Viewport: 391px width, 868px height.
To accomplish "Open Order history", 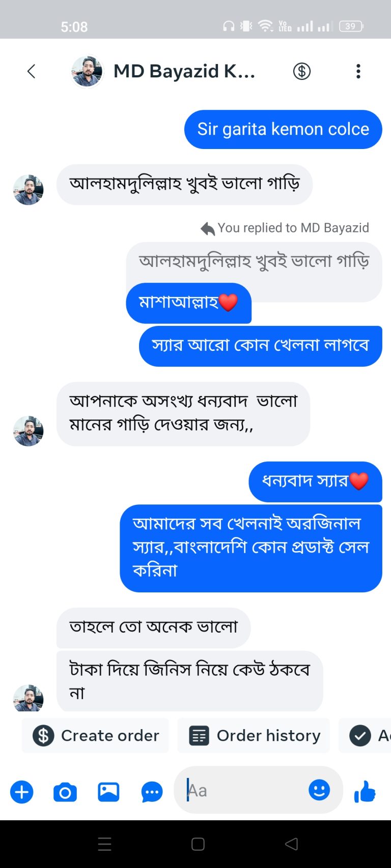I will [254, 735].
